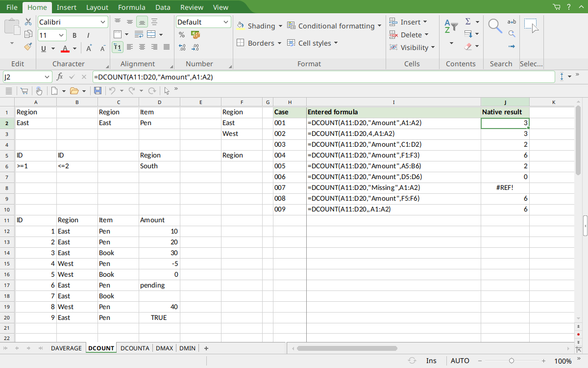The image size is (588, 368).
Task: Click the red font color A swatch
Action: coord(65,48)
